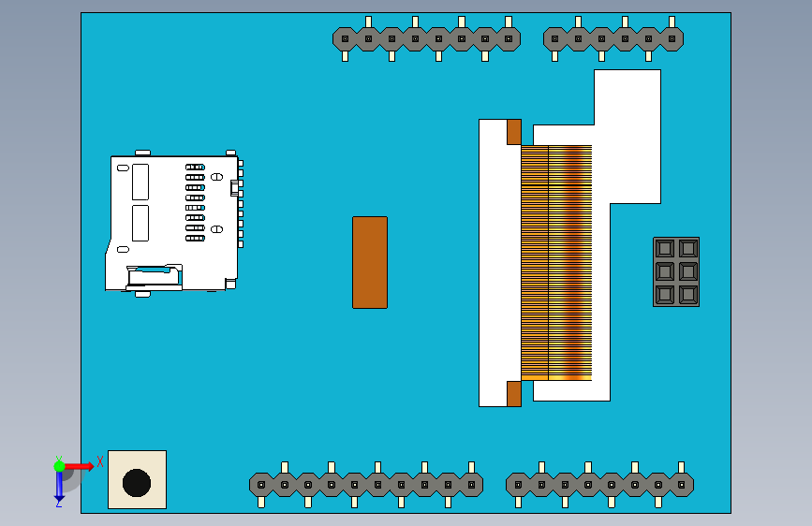Viewport: 812px width, 526px height.
Task: Click the green Y axis dot of triad
Action: (59, 466)
